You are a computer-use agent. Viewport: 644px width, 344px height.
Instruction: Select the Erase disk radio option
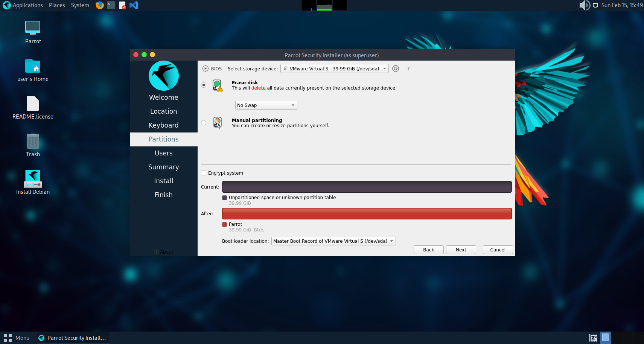tap(204, 85)
